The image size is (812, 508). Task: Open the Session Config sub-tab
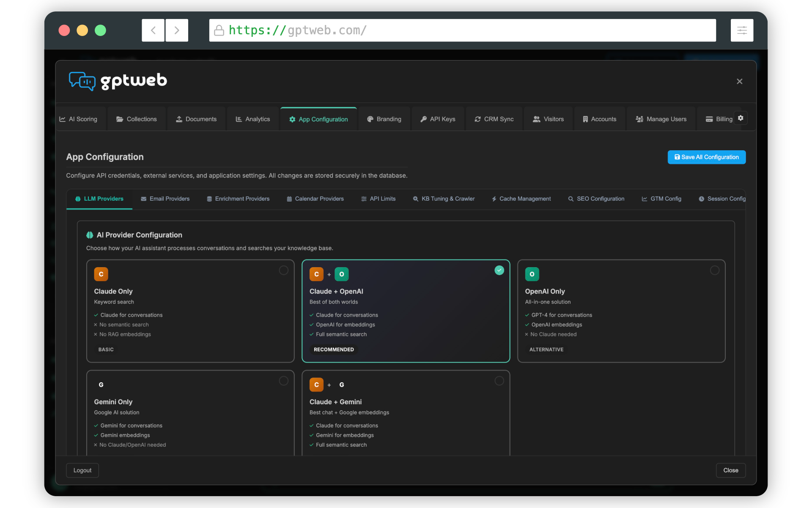click(722, 199)
